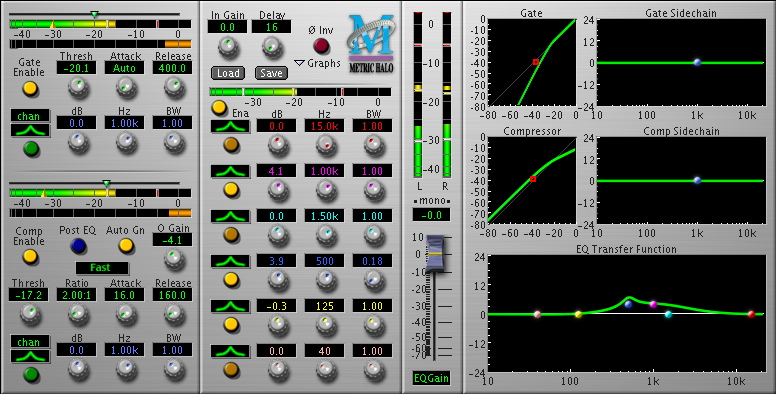This screenshot has height=394, width=776.
Task: Toggle the Gate Enable button
Action: [30, 89]
